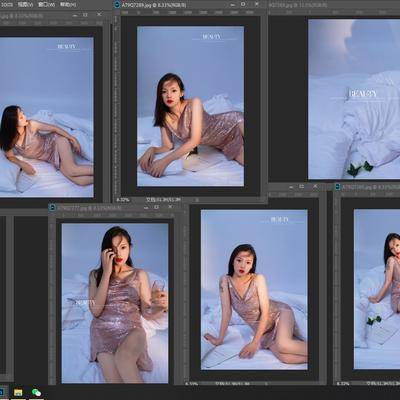Click the 8.33% zoom field under A79Q7289.jpg
The height and width of the screenshot is (400, 400).
point(123,200)
